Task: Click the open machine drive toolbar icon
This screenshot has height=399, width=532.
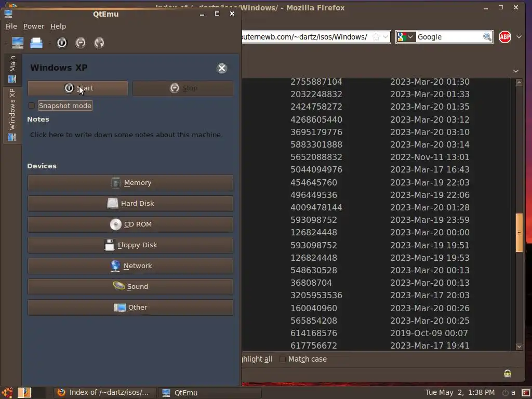Action: tap(36, 43)
